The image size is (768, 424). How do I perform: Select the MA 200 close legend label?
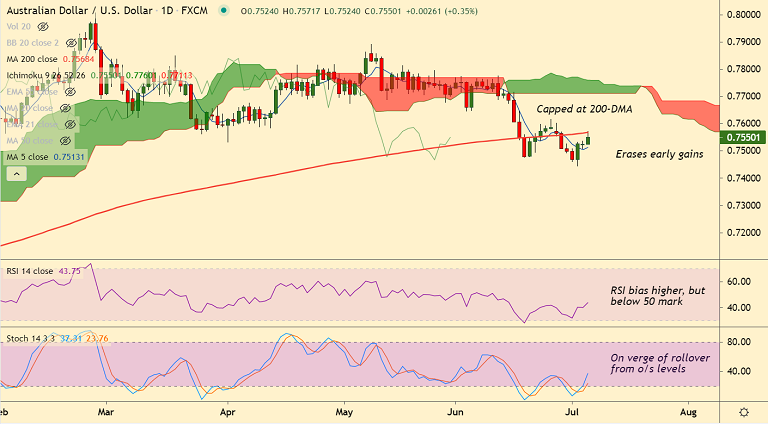click(x=32, y=59)
